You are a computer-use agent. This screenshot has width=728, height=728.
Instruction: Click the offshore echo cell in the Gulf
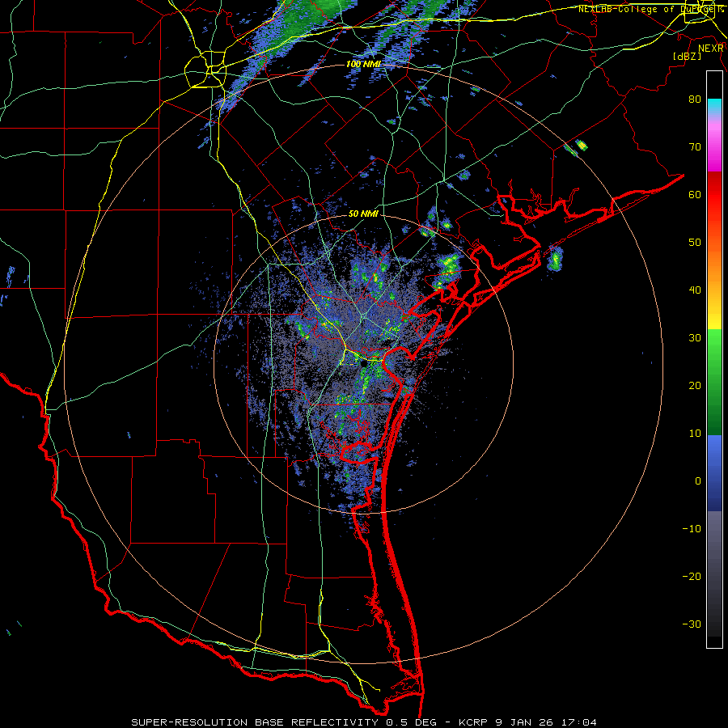[x=555, y=258]
